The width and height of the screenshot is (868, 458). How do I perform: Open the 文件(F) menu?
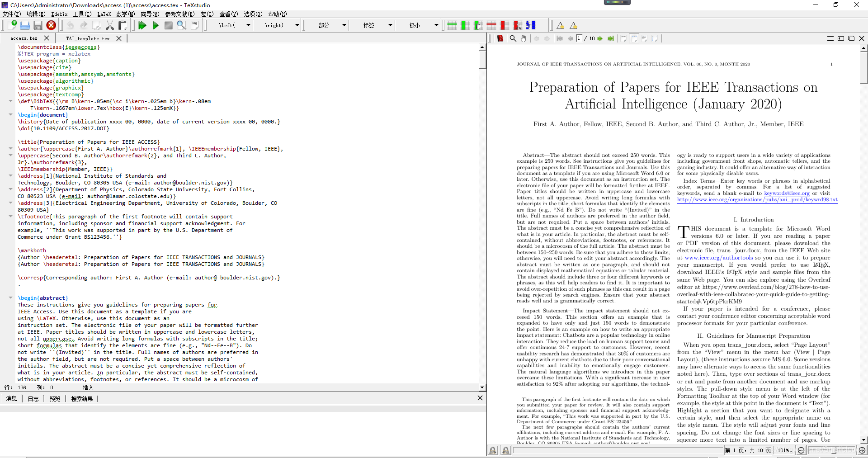coord(12,14)
